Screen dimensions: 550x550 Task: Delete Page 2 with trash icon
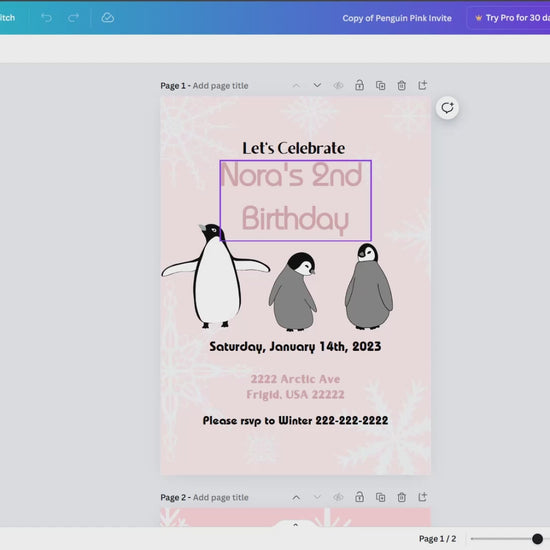[402, 497]
